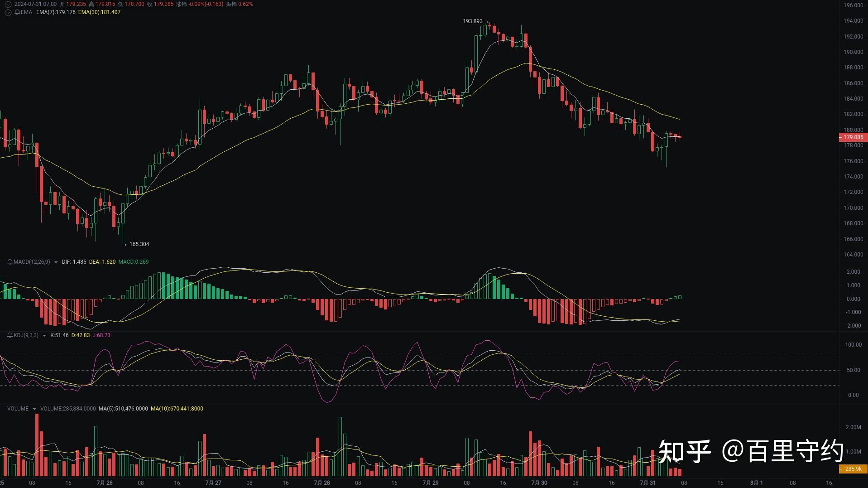The height and width of the screenshot is (488, 868).
Task: Click the 7月 30 date label
Action: (x=539, y=483)
